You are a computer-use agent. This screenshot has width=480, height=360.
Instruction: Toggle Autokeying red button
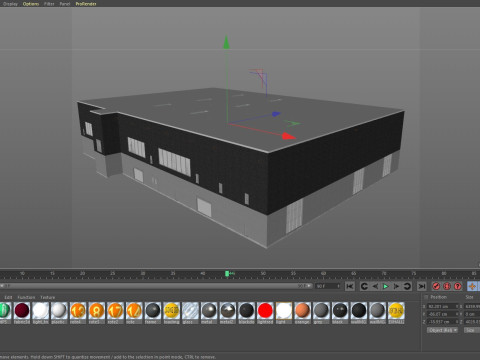pos(447,286)
